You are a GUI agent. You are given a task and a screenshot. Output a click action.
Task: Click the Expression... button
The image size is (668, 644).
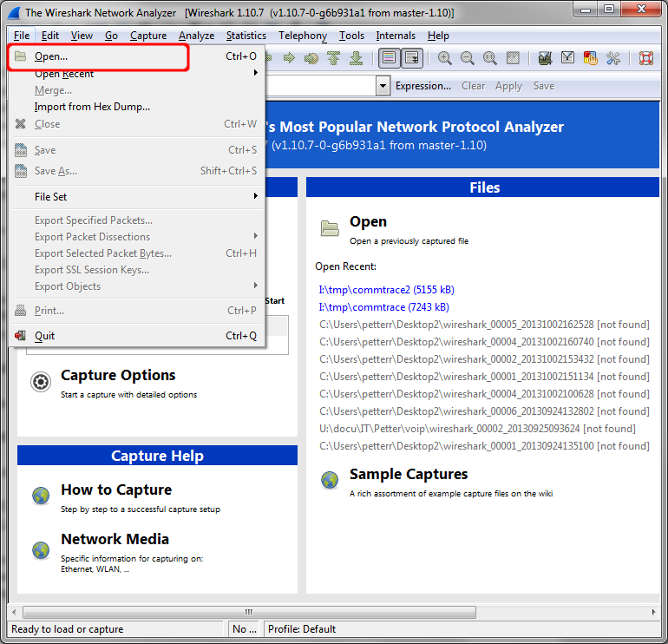coord(422,86)
